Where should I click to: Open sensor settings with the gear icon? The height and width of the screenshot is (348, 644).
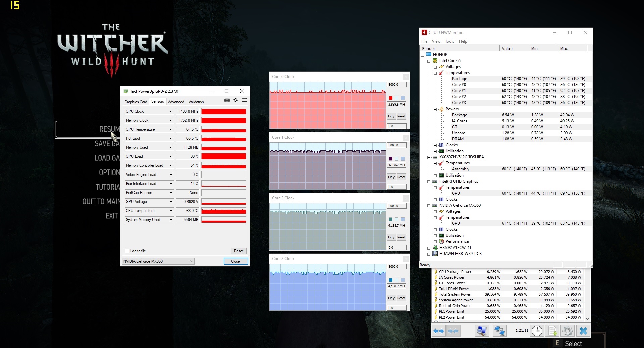568,331
